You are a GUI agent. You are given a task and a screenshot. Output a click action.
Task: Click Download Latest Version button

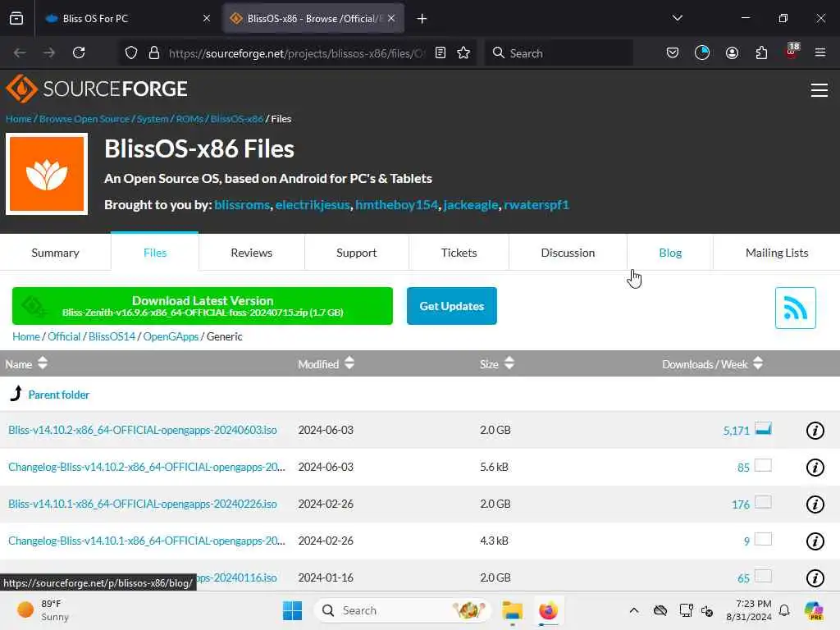point(203,306)
